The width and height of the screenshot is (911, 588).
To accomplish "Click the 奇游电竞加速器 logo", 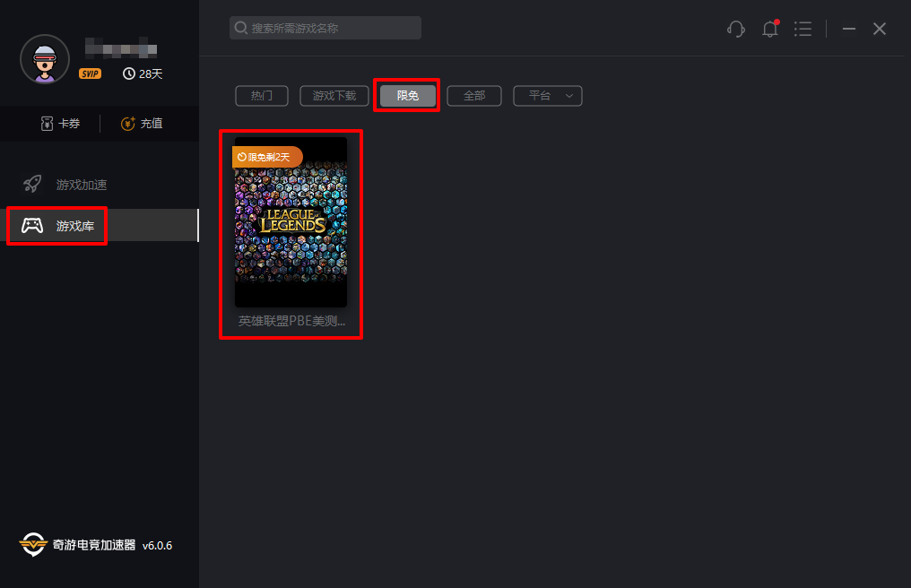I will 33,544.
